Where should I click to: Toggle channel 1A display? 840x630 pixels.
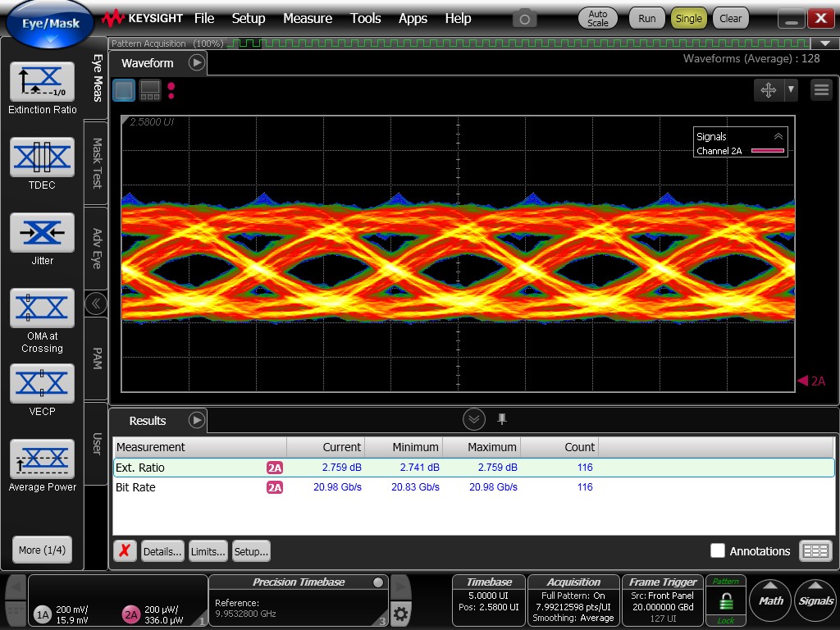point(43,614)
